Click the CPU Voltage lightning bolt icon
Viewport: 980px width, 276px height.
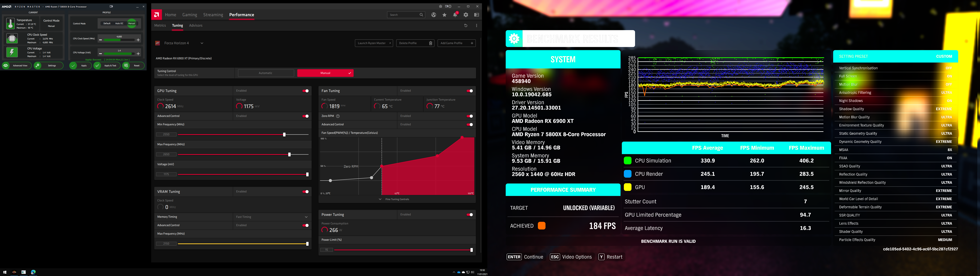click(x=12, y=52)
